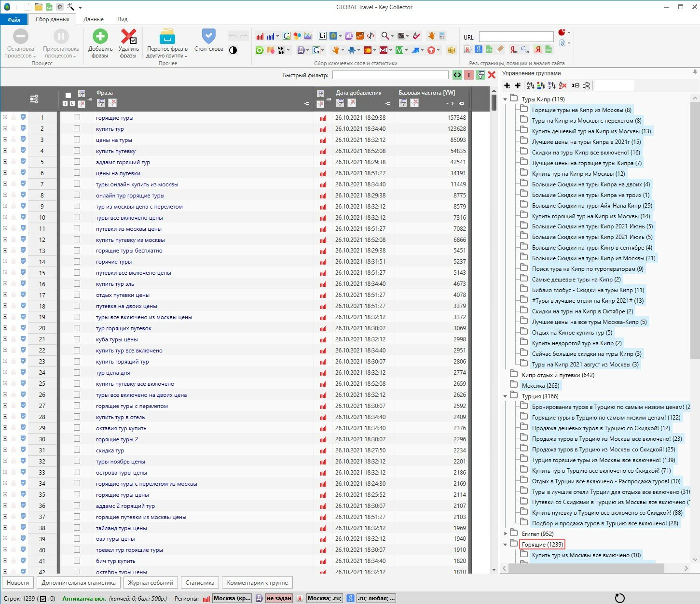The image size is (700, 604).
Task: Check the box for 'купить тур' row
Action: tap(77, 128)
